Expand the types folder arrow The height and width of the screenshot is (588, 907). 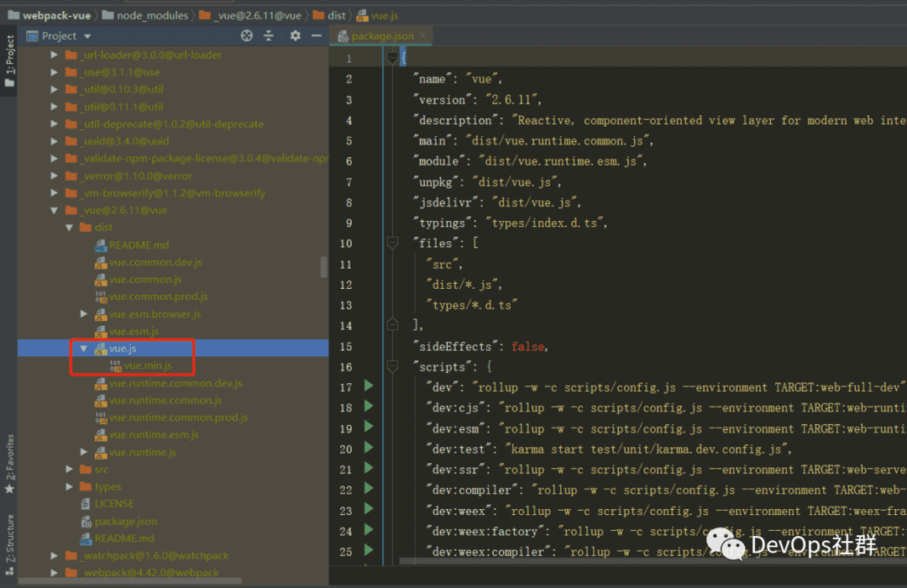pos(69,486)
